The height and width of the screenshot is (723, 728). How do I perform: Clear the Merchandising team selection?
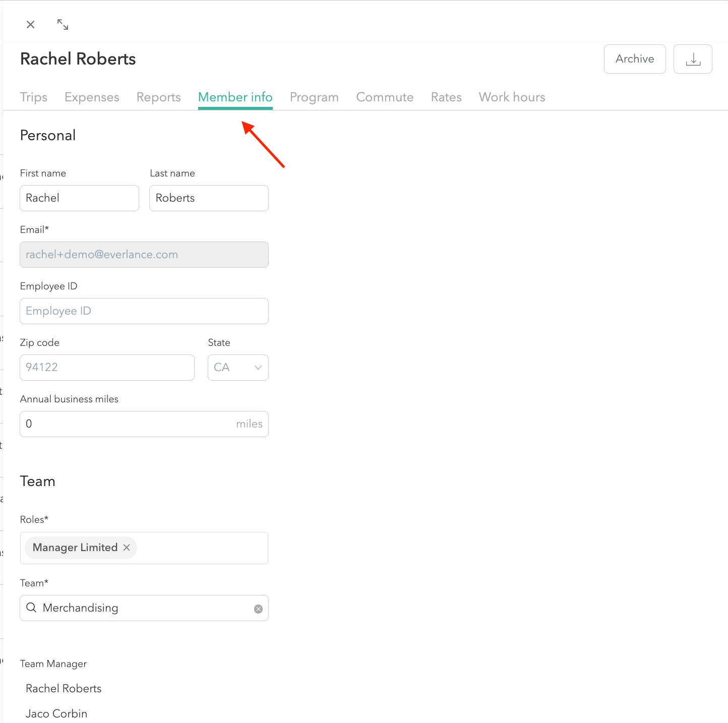[258, 609]
